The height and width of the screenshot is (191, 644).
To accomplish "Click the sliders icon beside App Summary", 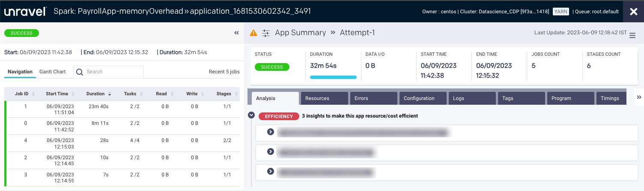I will coord(266,33).
